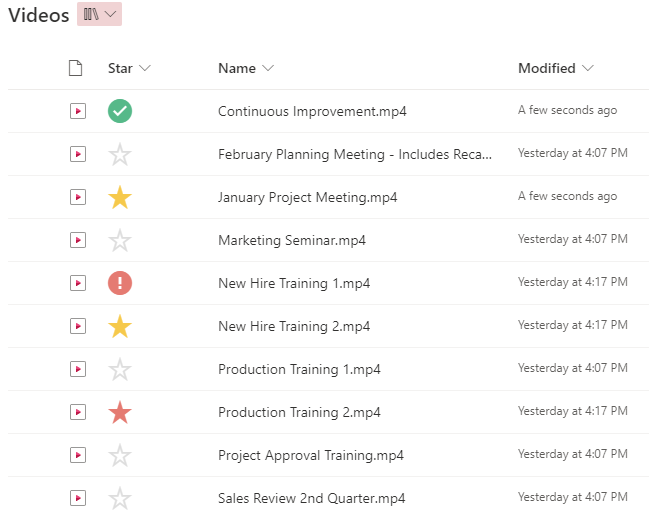Open Production Training 1.mp4

coord(299,370)
